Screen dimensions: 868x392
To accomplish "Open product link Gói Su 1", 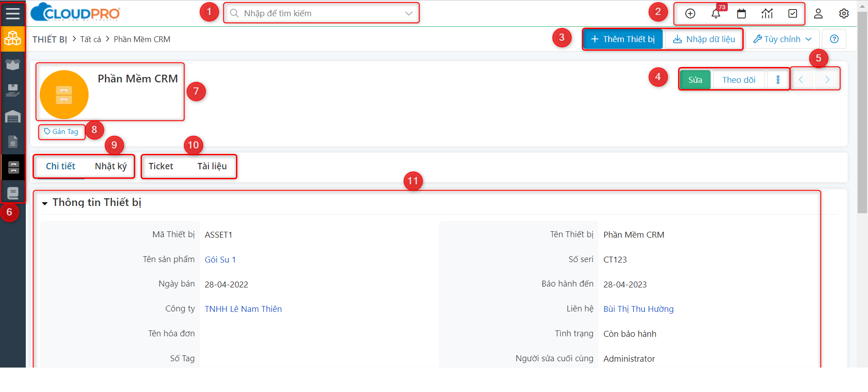I will (220, 259).
